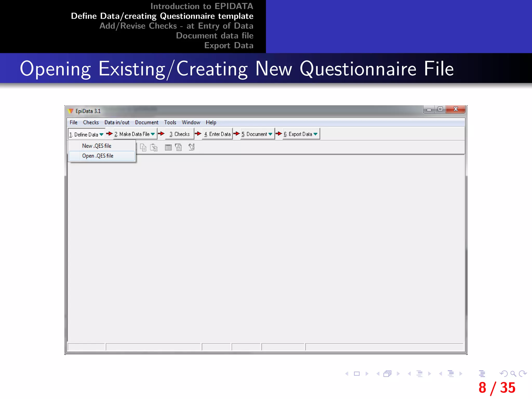The image size is (532, 399).
Task: Go to previous slide using the slide left arrow
Action: pyautogui.click(x=347, y=374)
